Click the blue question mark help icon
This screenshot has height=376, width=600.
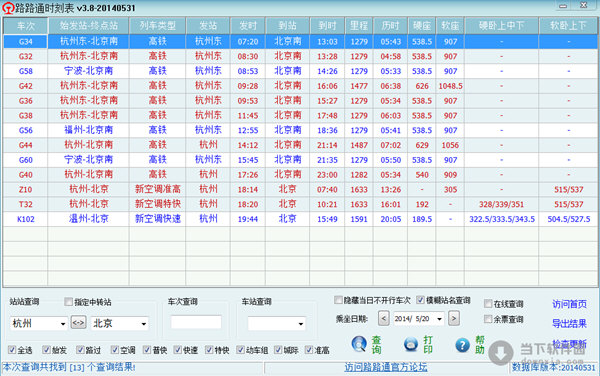(462, 345)
